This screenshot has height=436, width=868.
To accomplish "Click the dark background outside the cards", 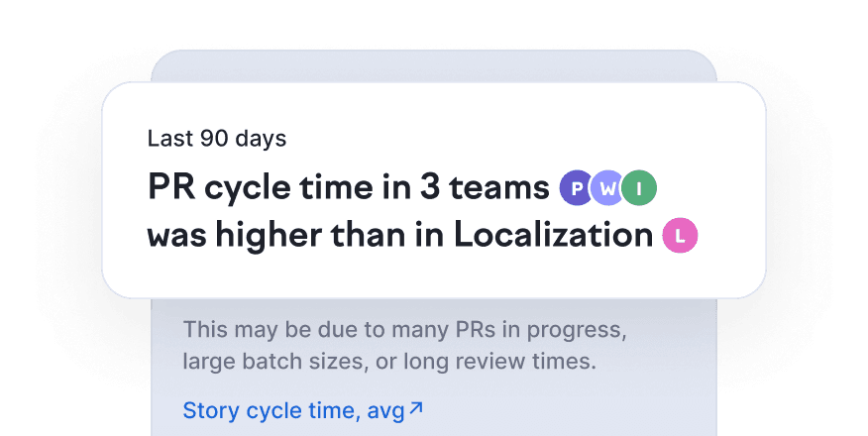I will (59, 377).
